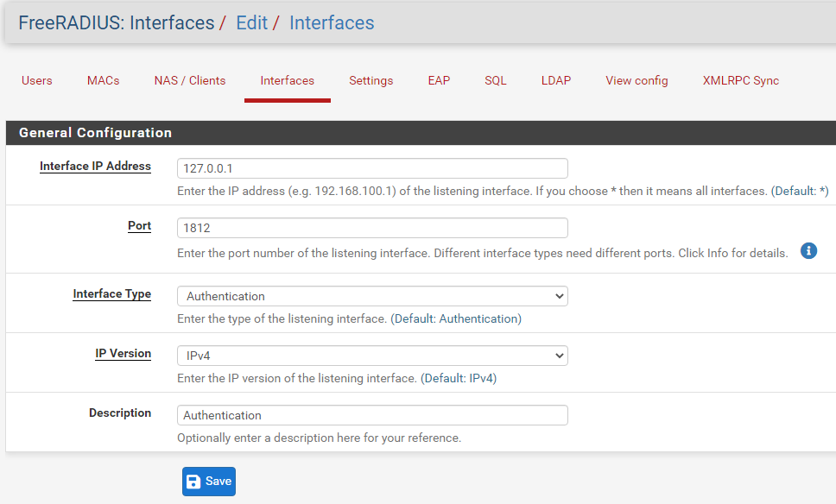
Task: Click the Interfaces tab
Action: click(288, 80)
